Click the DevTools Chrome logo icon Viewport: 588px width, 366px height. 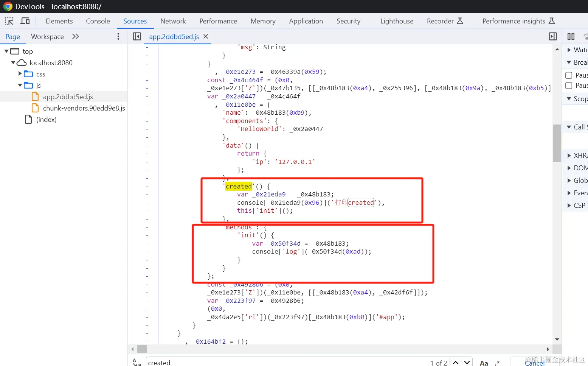(8, 6)
